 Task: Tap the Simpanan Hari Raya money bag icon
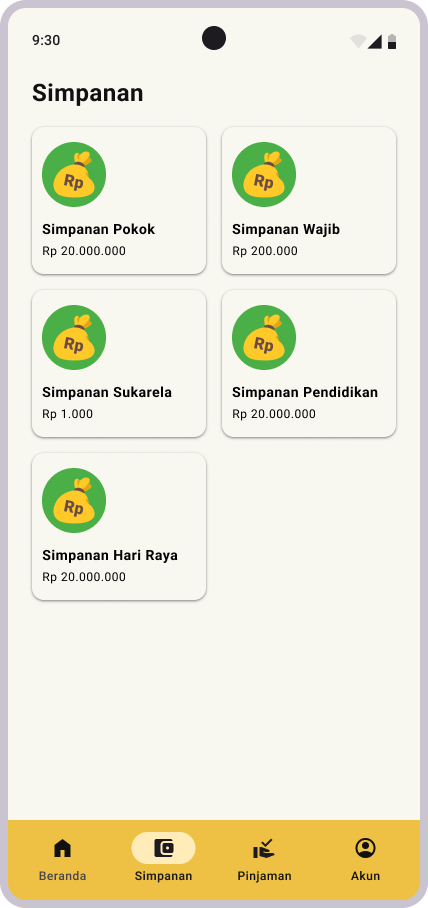[x=74, y=500]
